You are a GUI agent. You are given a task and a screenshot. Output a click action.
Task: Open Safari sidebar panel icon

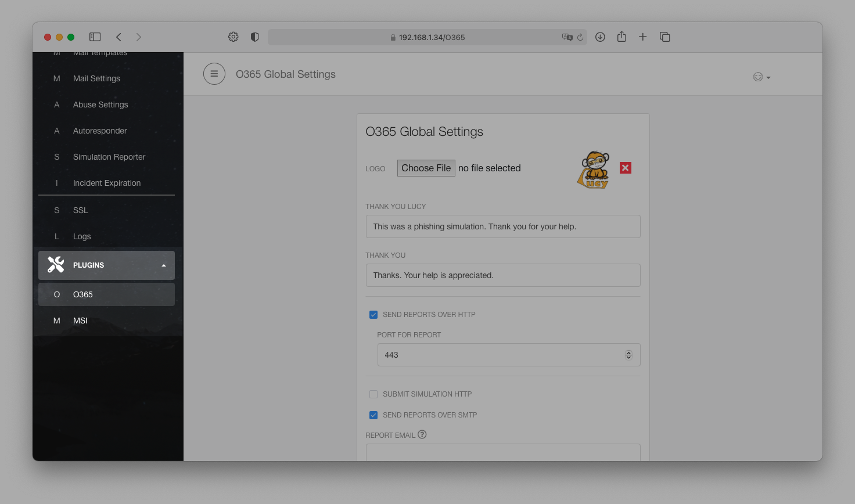[x=95, y=37]
